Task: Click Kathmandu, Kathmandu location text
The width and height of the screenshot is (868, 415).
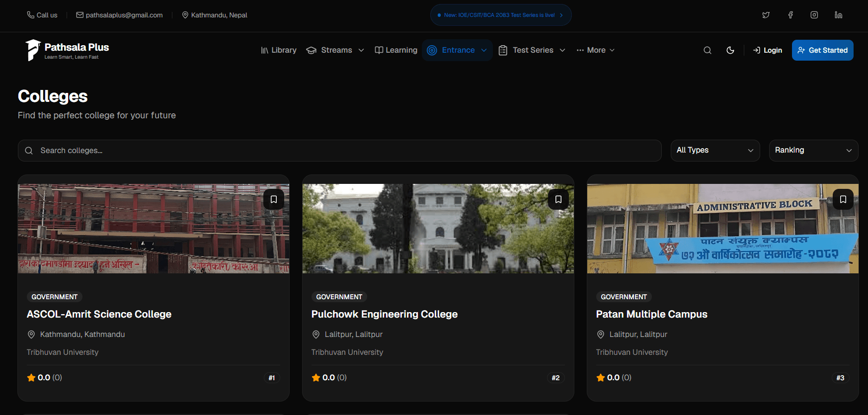Action: 82,334
